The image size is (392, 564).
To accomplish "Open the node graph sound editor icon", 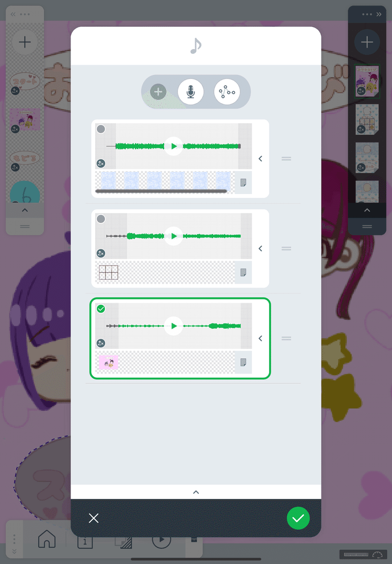I will tap(227, 92).
